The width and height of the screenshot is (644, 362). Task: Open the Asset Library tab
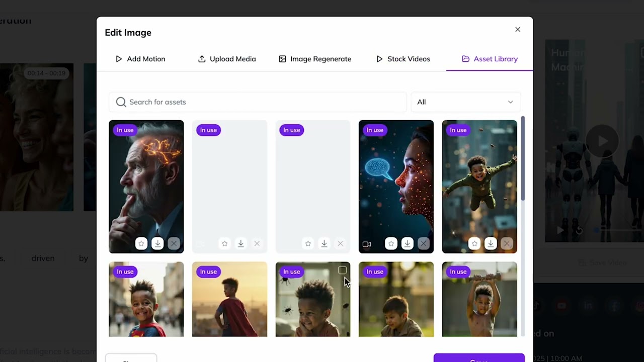(490, 59)
